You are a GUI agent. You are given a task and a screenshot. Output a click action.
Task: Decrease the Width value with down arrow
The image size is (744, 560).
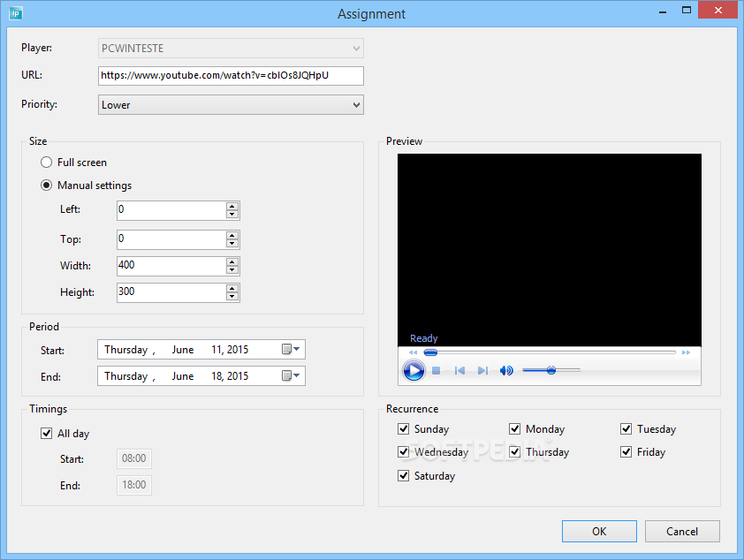(232, 270)
